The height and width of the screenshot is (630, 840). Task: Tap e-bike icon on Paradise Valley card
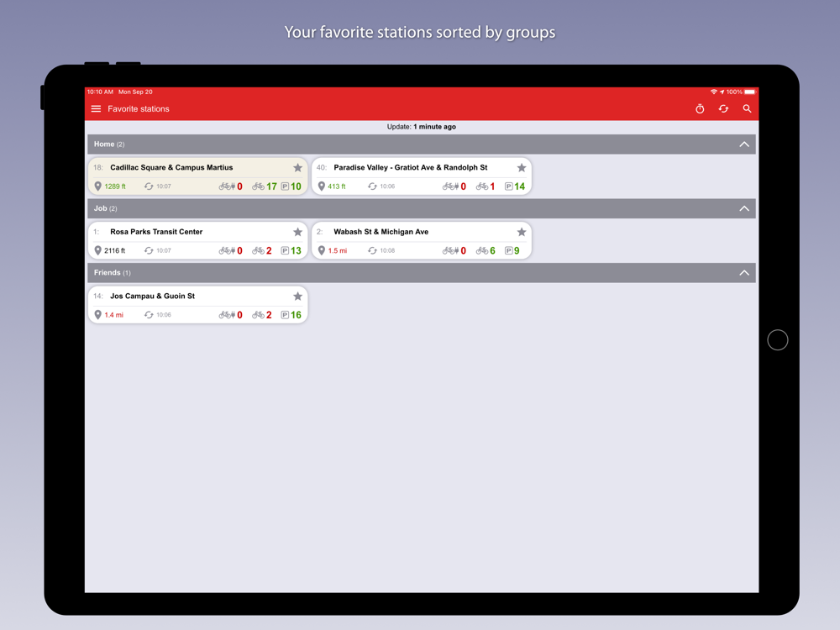[450, 186]
